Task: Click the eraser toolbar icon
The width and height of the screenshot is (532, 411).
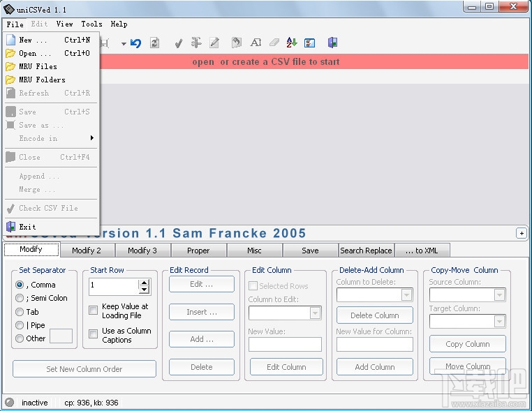Action: click(274, 43)
